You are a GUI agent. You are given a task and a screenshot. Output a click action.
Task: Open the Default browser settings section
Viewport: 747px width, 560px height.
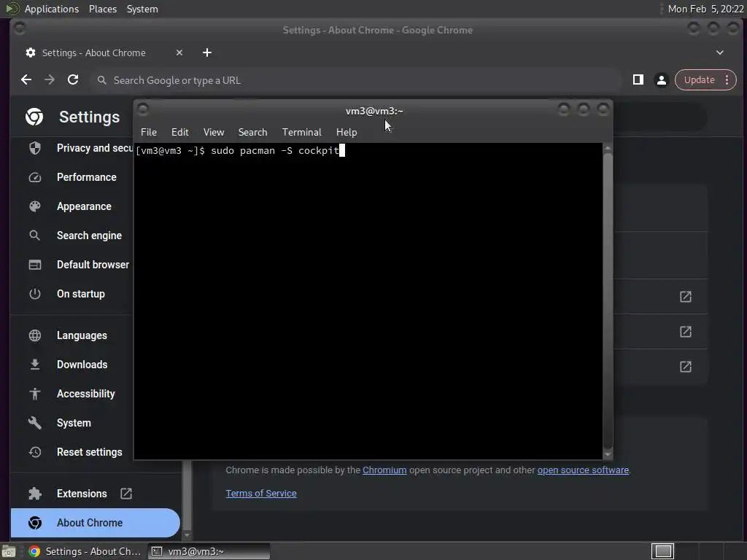click(x=93, y=264)
